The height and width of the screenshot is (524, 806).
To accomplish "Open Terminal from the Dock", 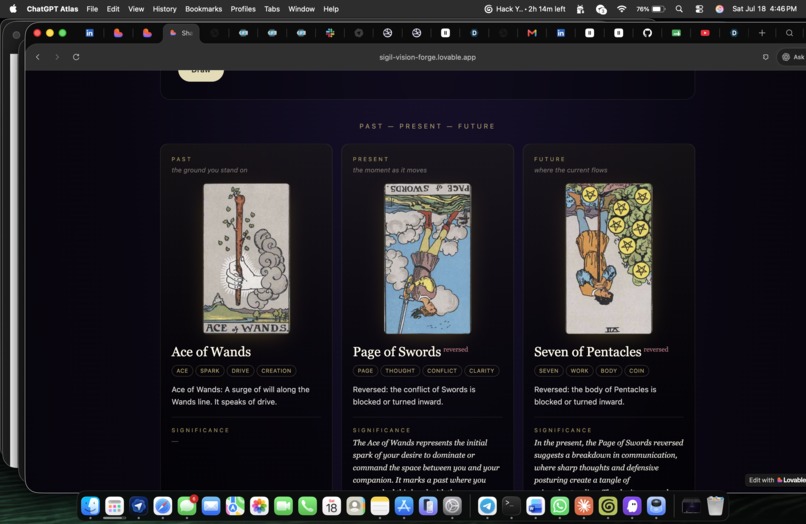I will pyautogui.click(x=511, y=506).
